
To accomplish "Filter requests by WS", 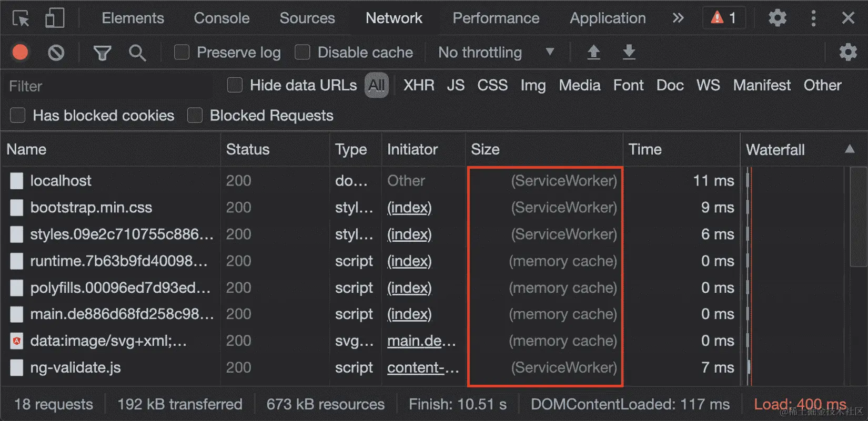I will (708, 85).
